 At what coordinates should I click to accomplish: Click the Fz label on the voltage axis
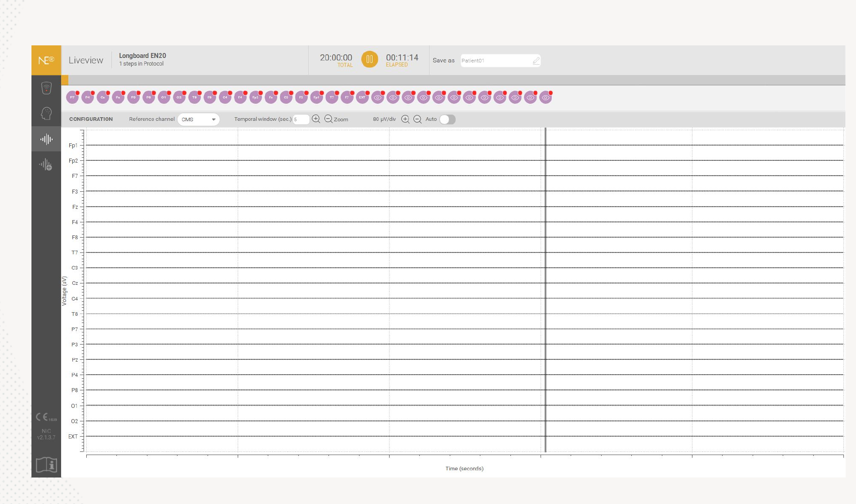click(75, 207)
